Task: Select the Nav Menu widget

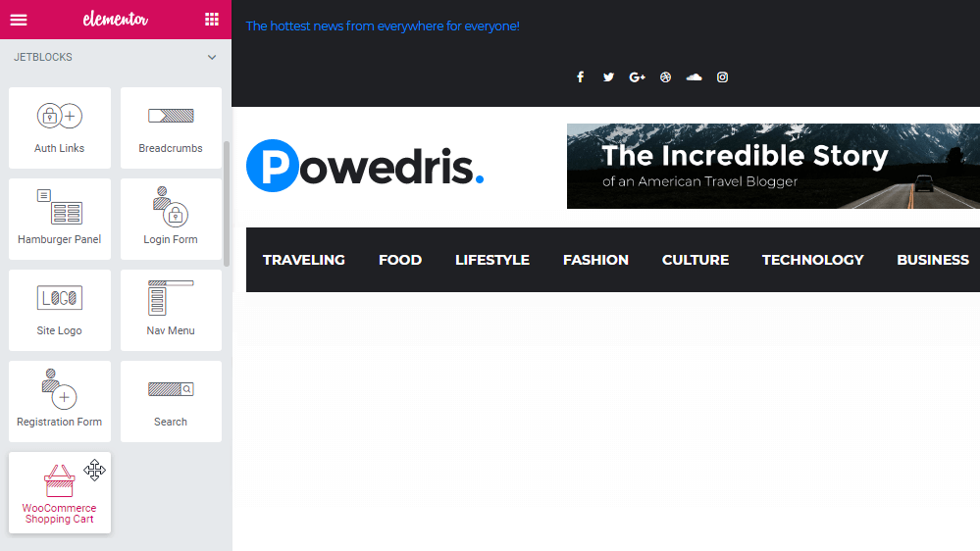Action: pyautogui.click(x=171, y=311)
